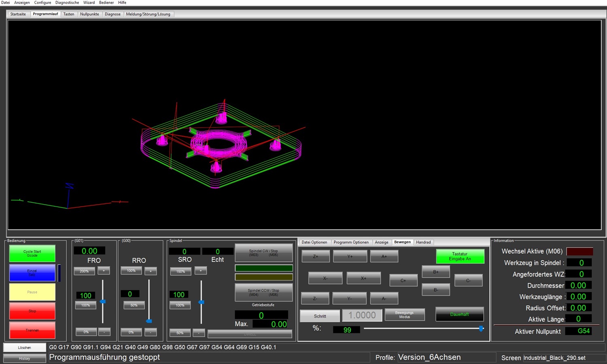Jog with the B- button
The width and height of the screenshot is (607, 364).
436,290
